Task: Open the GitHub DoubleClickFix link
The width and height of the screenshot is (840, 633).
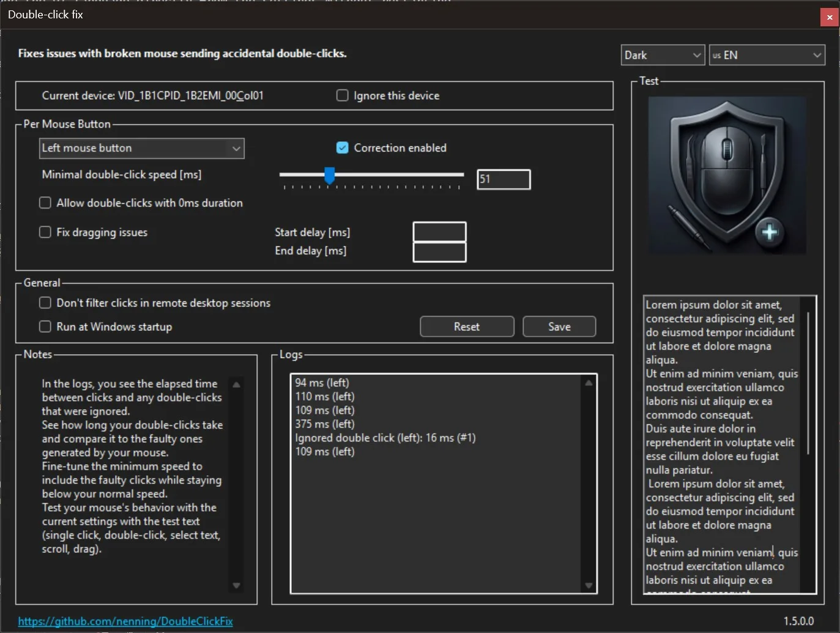Action: 125,621
